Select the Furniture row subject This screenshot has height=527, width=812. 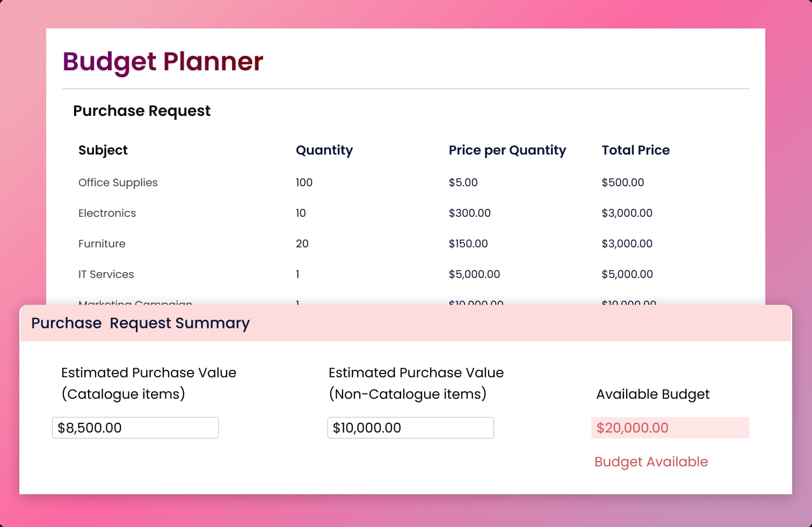pyautogui.click(x=102, y=244)
